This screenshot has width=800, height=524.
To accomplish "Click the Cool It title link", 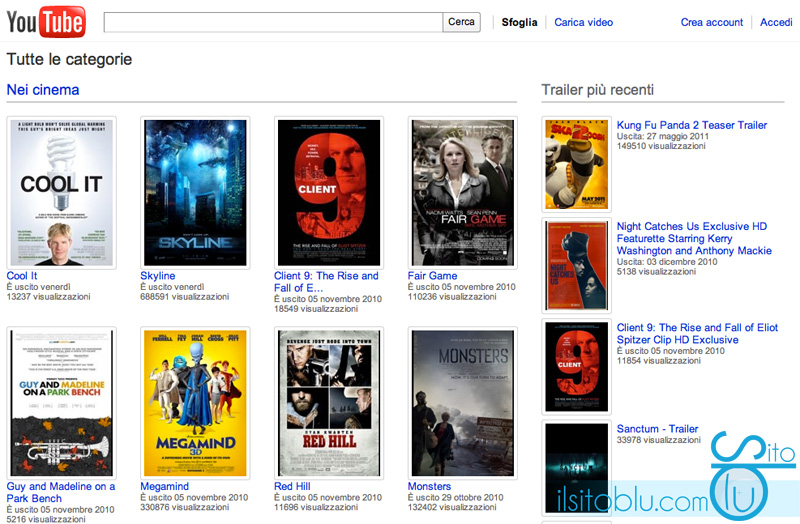I will pyautogui.click(x=22, y=276).
